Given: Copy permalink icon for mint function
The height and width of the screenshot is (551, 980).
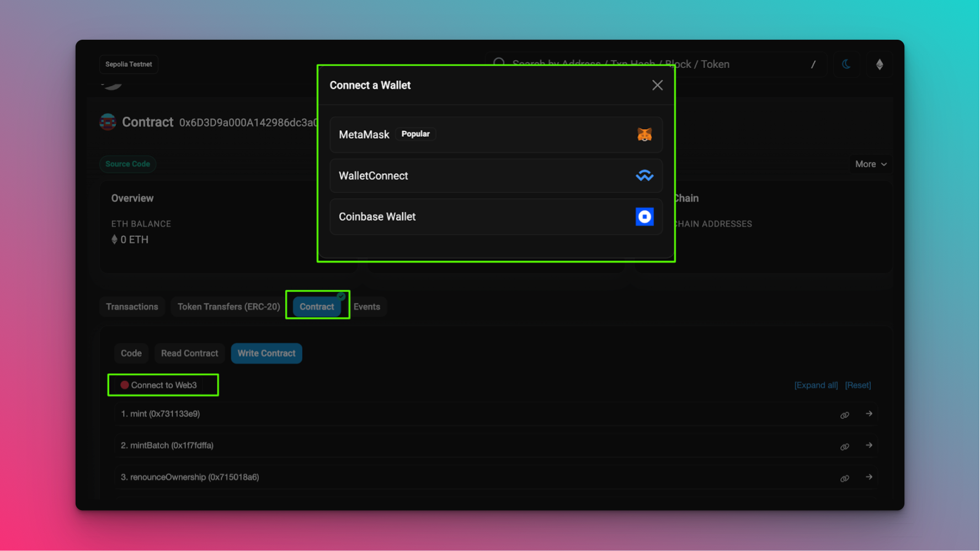Looking at the screenshot, I should click(844, 415).
